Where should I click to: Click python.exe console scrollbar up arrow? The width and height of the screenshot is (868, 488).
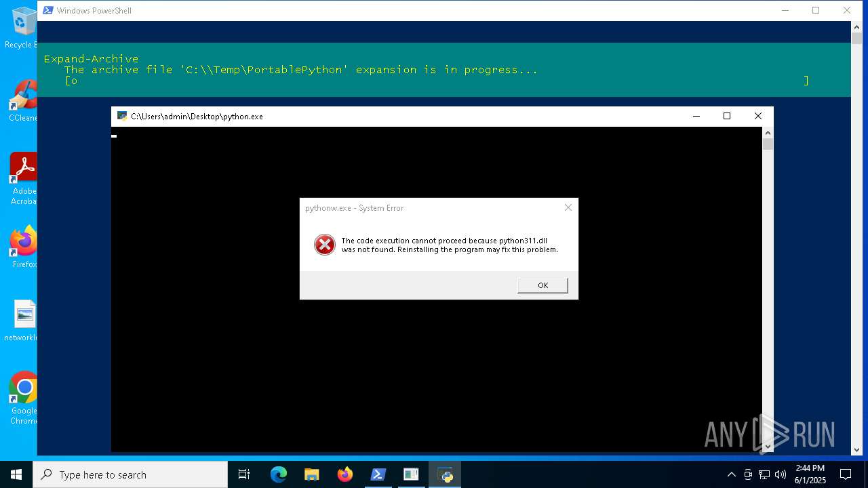[768, 132]
